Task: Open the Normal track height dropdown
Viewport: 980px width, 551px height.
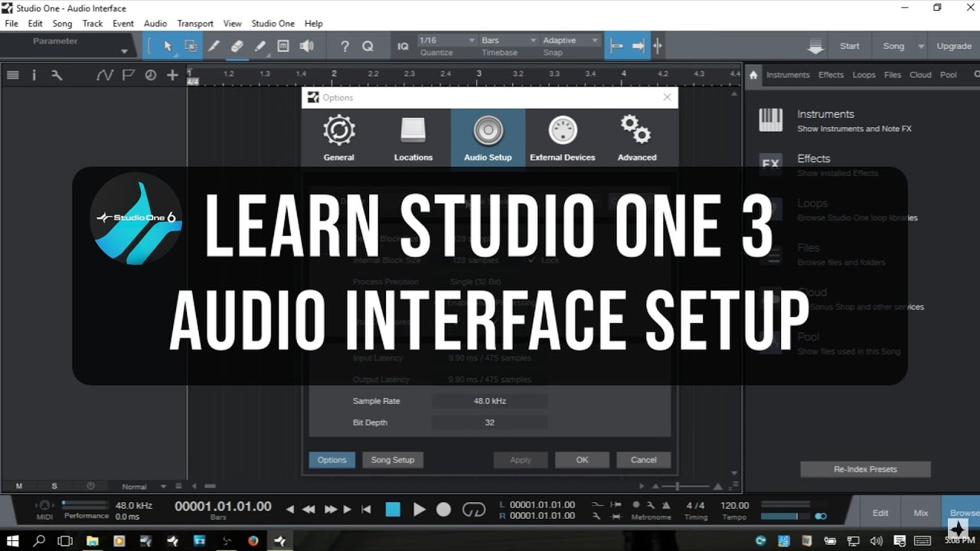Action: point(143,486)
